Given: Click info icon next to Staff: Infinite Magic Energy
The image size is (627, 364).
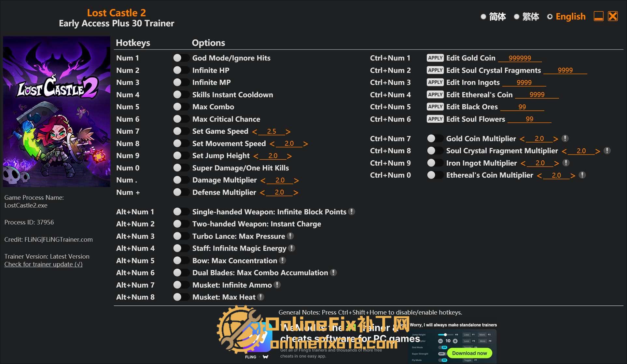Looking at the screenshot, I should tap(292, 248).
